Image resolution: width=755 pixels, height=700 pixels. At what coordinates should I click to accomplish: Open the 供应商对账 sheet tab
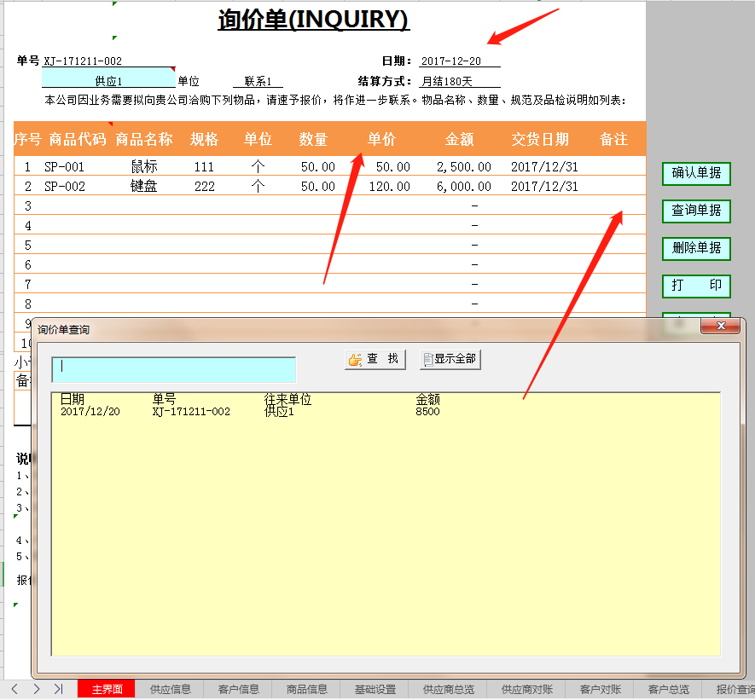tap(526, 690)
